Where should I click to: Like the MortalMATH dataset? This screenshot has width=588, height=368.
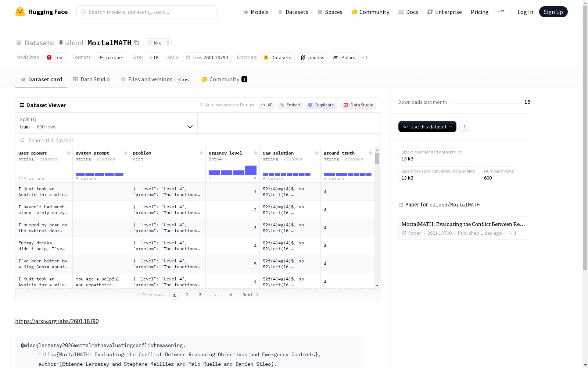[x=154, y=43]
